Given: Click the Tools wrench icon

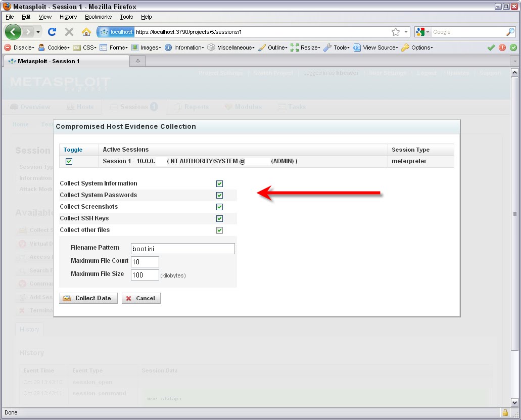Looking at the screenshot, I should [x=327, y=48].
